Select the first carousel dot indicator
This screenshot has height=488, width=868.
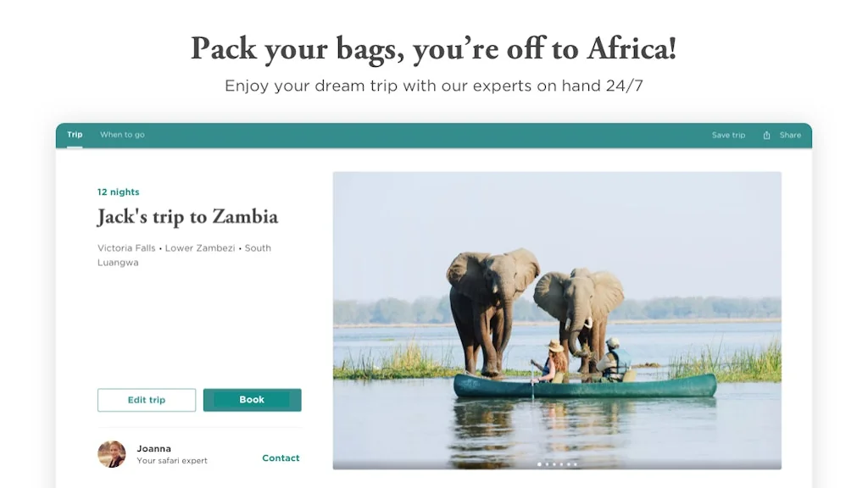(540, 464)
